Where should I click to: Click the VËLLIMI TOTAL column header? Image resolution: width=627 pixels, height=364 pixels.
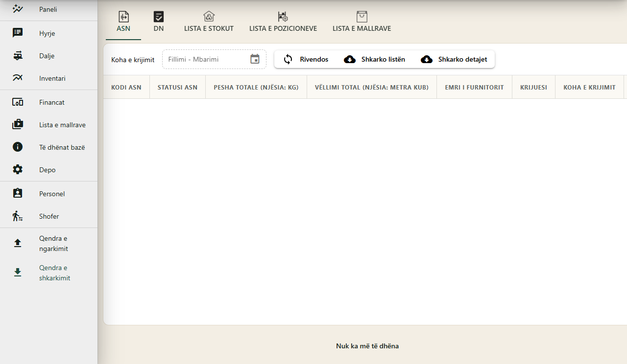coord(372,87)
